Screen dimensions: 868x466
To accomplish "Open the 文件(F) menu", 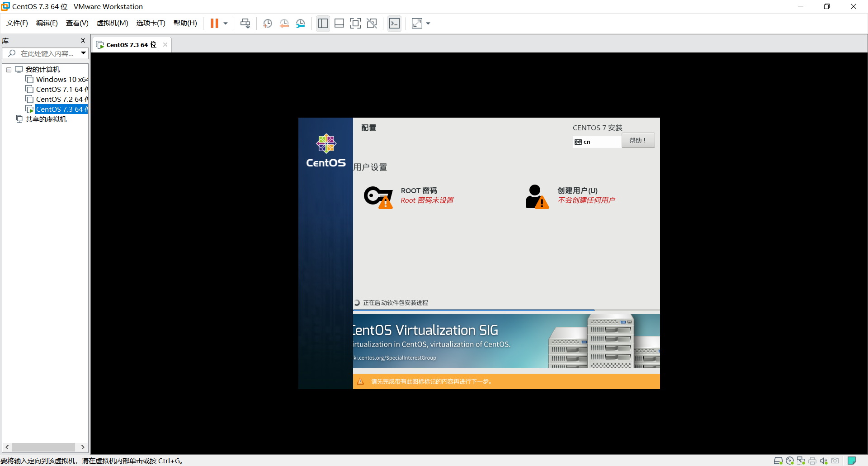I will pyautogui.click(x=17, y=23).
